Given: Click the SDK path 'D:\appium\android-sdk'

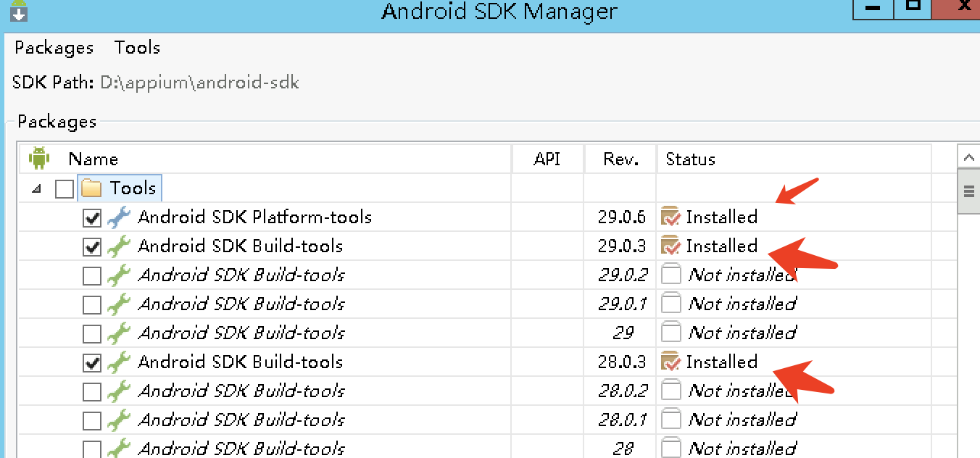Looking at the screenshot, I should click(x=199, y=83).
